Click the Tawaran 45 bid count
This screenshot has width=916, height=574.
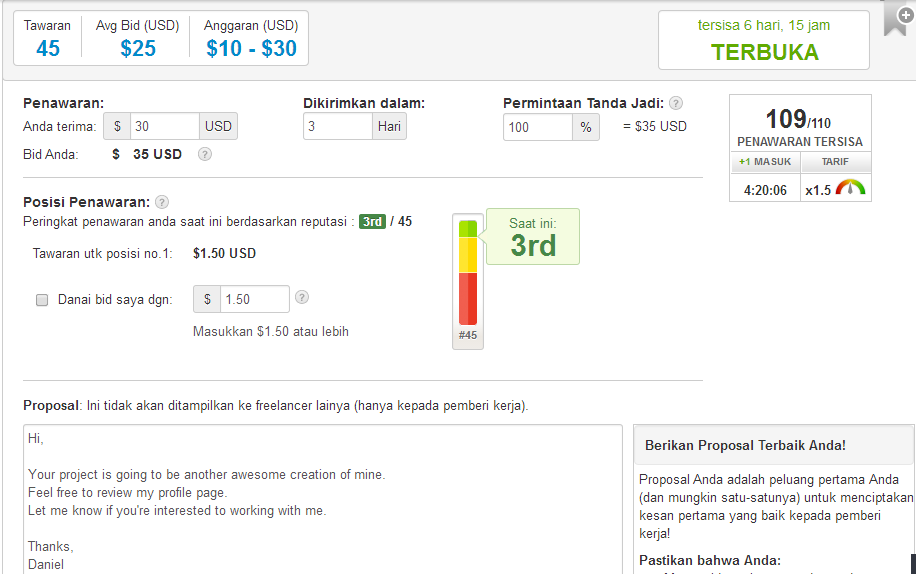point(48,47)
